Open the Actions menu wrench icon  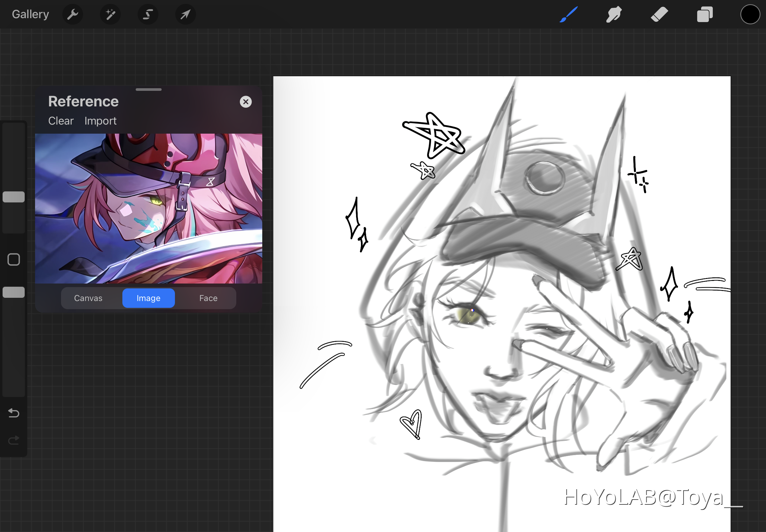(73, 14)
